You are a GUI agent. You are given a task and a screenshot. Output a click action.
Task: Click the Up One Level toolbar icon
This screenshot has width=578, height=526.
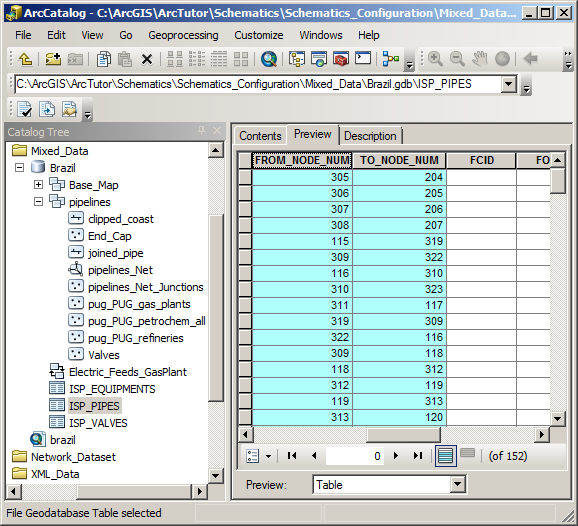click(25, 59)
